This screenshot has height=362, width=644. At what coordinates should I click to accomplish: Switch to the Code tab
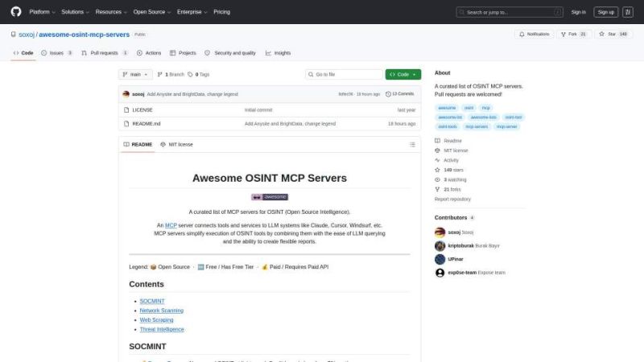coord(23,53)
